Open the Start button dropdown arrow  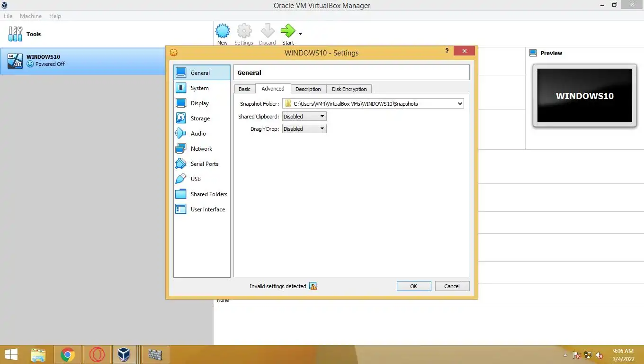300,34
